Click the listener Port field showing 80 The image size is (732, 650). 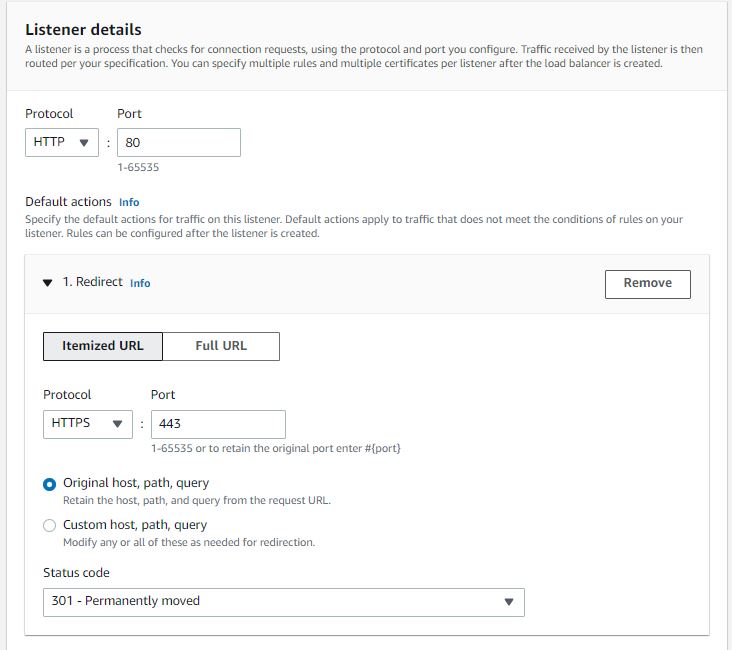point(179,142)
